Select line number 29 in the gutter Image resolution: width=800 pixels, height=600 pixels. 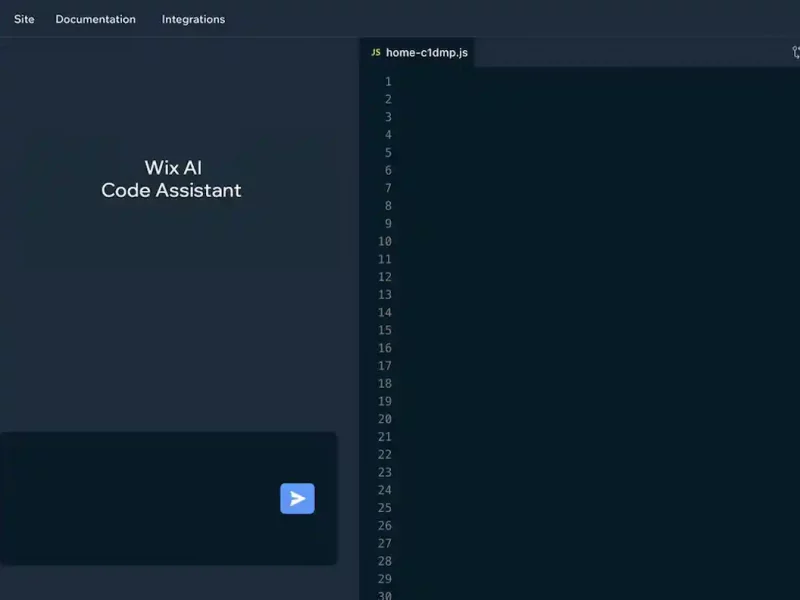click(x=385, y=579)
